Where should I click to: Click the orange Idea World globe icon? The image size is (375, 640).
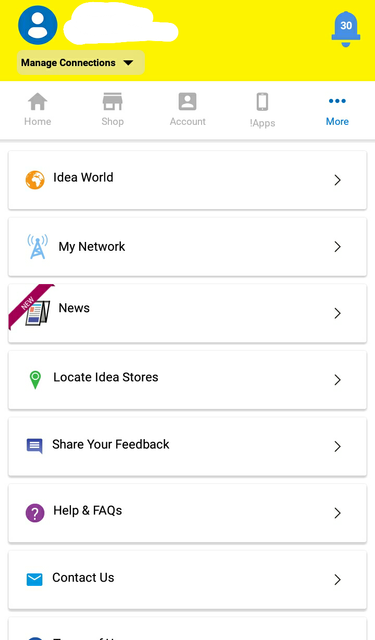click(x=35, y=180)
